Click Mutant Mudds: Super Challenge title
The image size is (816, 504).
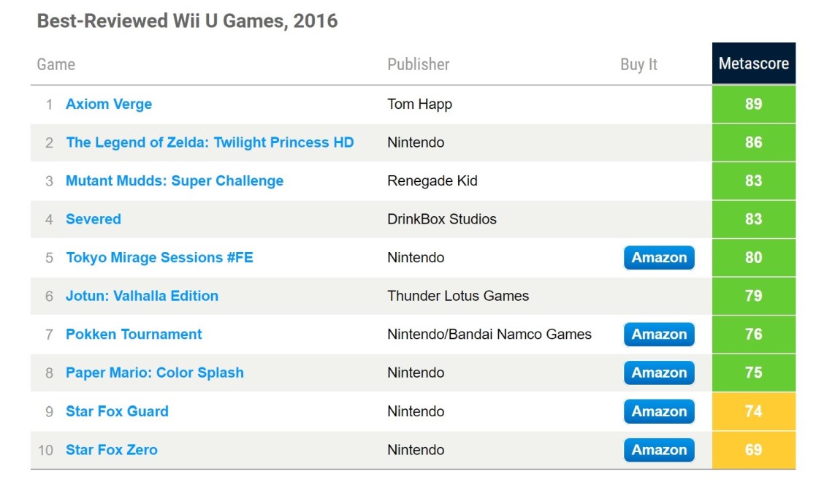click(175, 180)
